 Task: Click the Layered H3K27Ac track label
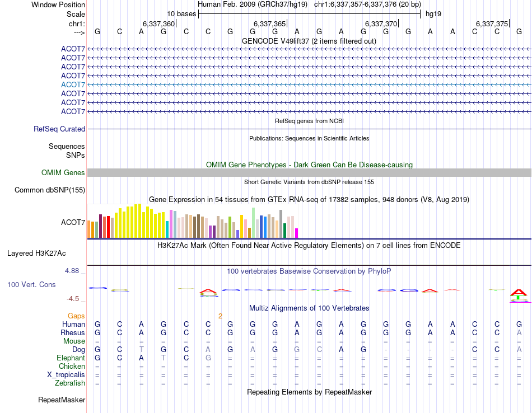click(36, 254)
